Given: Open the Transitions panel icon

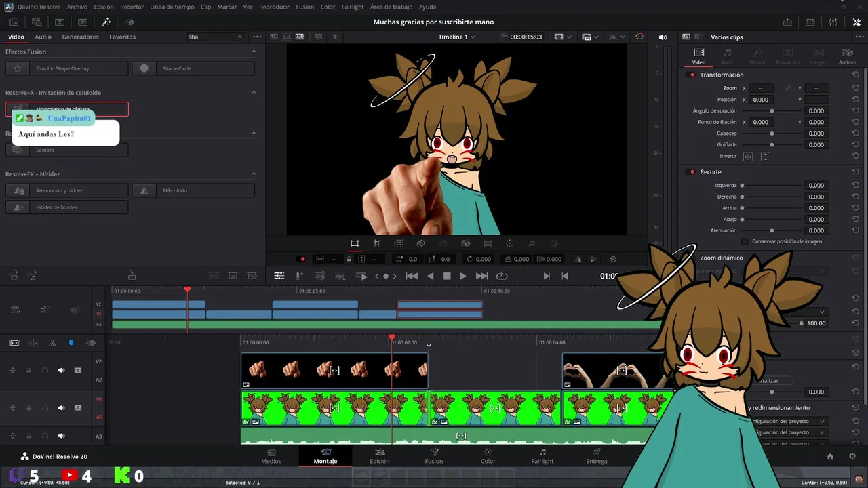Looking at the screenshot, I should coord(60,22).
